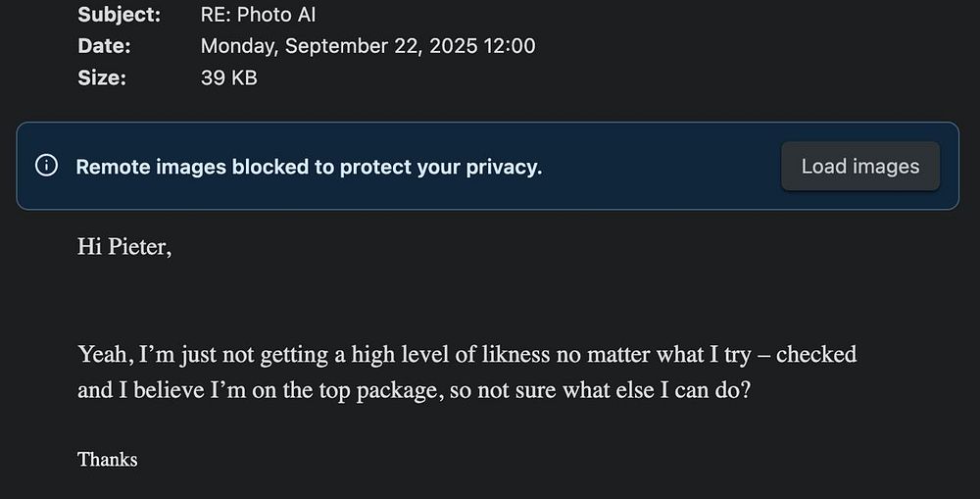The height and width of the screenshot is (499, 980).
Task: Click the '39 KB' size value
Action: (228, 77)
